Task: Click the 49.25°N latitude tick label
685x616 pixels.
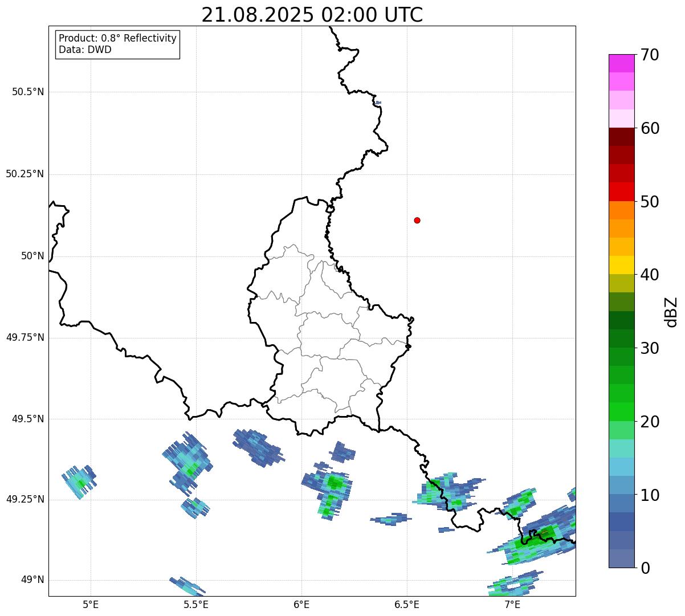Action: pos(25,499)
